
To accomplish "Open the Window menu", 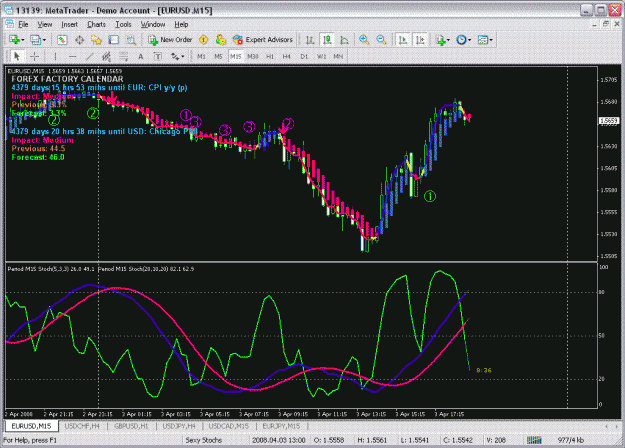I will point(153,25).
